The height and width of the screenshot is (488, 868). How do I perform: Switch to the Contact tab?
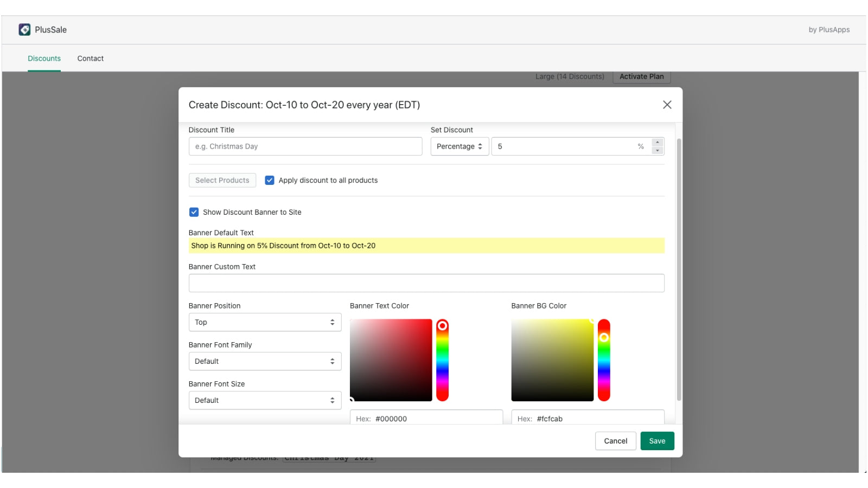pyautogui.click(x=90, y=58)
